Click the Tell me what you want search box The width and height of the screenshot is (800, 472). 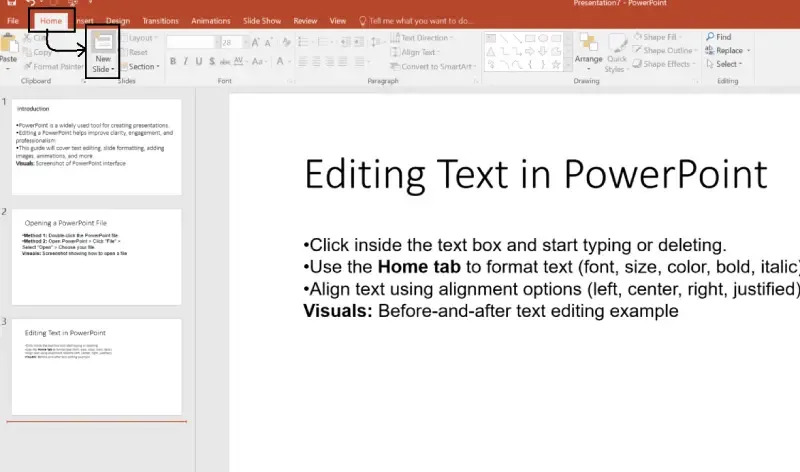(x=420, y=20)
